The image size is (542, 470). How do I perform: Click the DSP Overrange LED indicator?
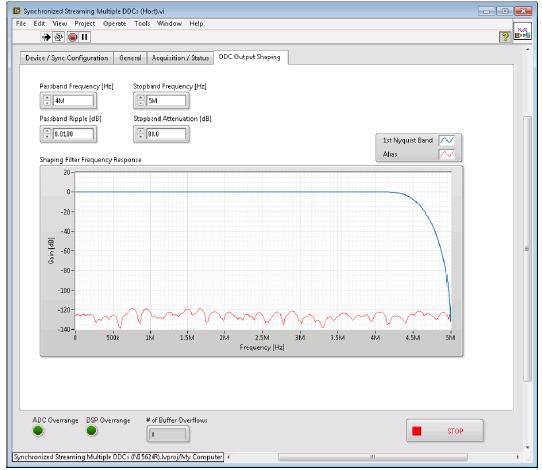[91, 431]
